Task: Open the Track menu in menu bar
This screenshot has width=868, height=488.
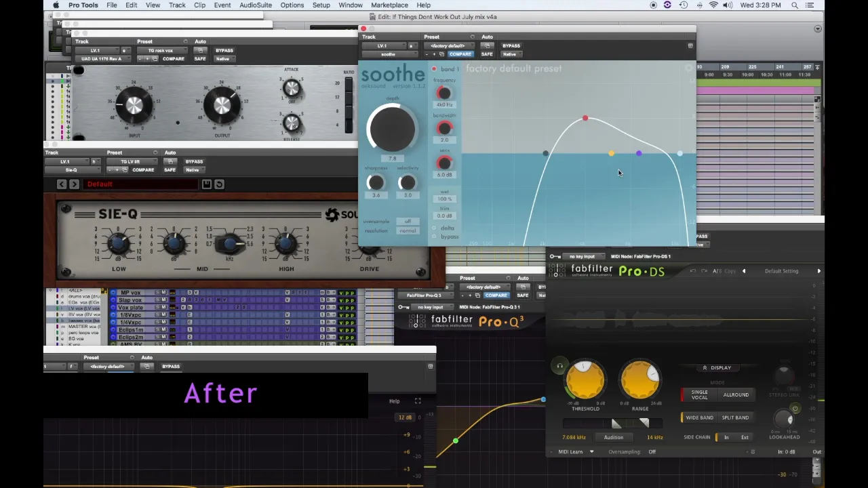Action: (x=177, y=5)
